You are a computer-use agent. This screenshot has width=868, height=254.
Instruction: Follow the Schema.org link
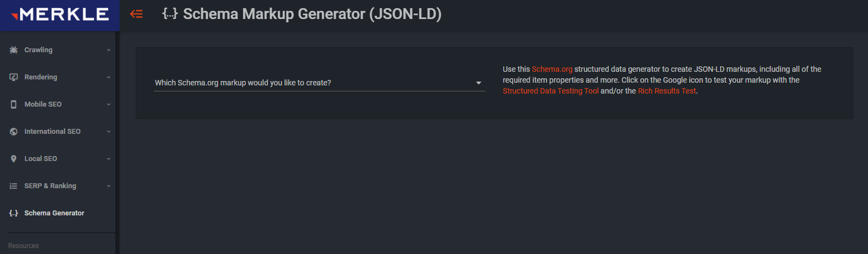(x=552, y=69)
